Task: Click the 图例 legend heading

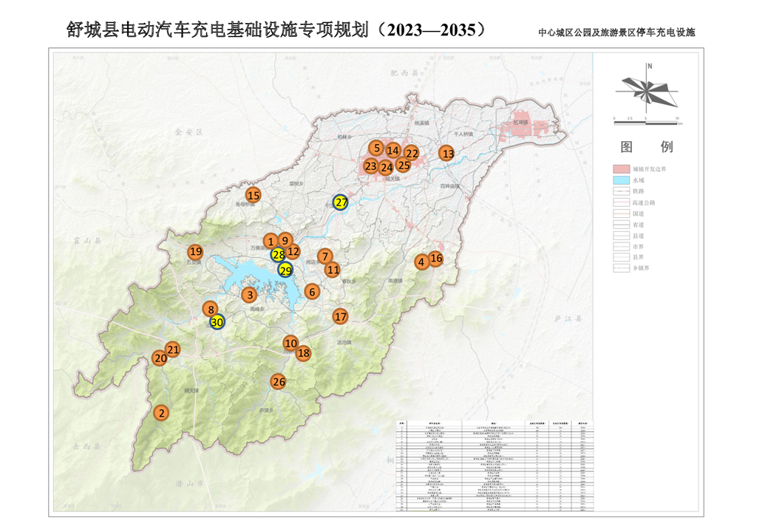Action: [647, 146]
